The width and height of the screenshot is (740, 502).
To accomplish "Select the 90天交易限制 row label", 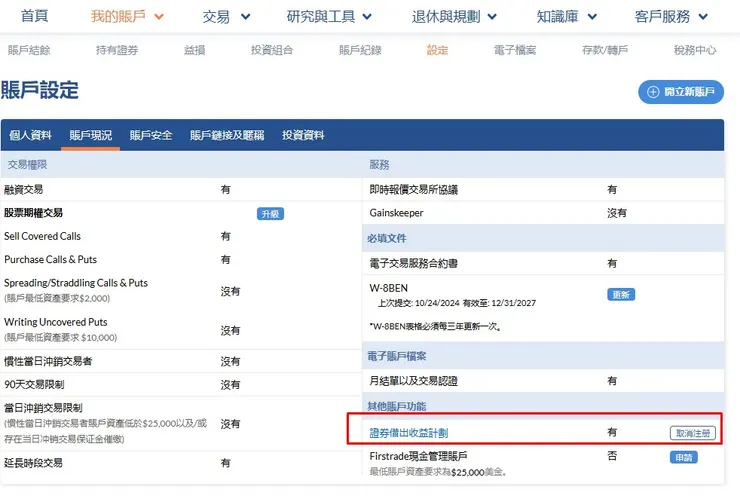I will pos(34,385).
